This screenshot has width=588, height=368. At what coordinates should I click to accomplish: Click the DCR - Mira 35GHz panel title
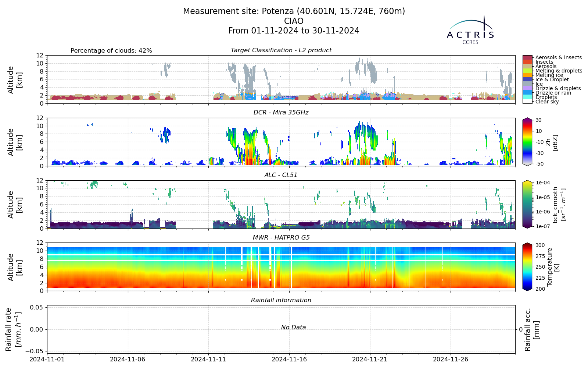pyautogui.click(x=281, y=113)
